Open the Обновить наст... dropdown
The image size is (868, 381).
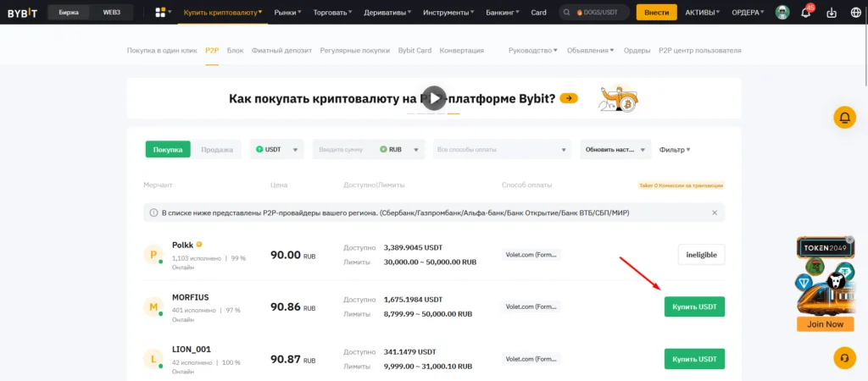coord(615,149)
